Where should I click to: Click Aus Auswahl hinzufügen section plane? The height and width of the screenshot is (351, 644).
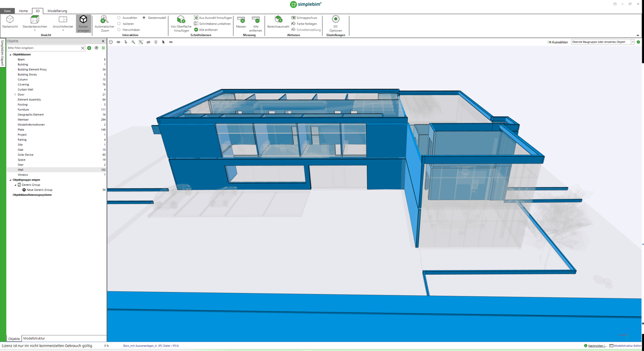point(213,18)
